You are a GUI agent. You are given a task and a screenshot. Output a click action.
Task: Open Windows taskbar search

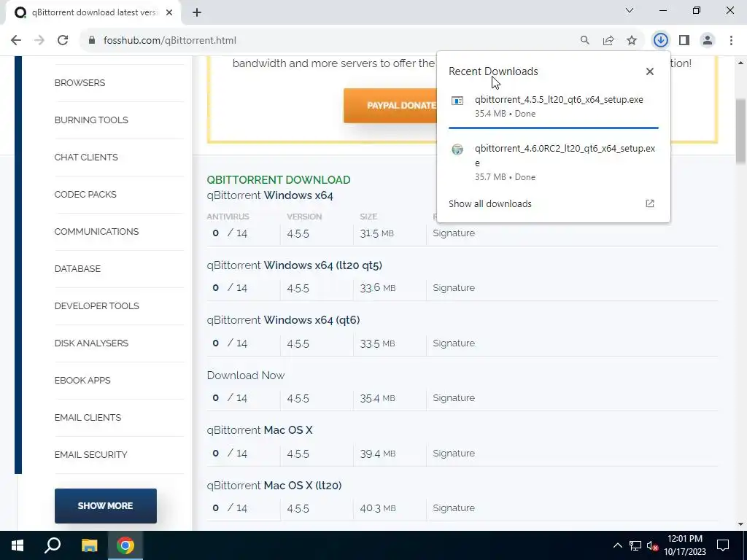point(53,545)
